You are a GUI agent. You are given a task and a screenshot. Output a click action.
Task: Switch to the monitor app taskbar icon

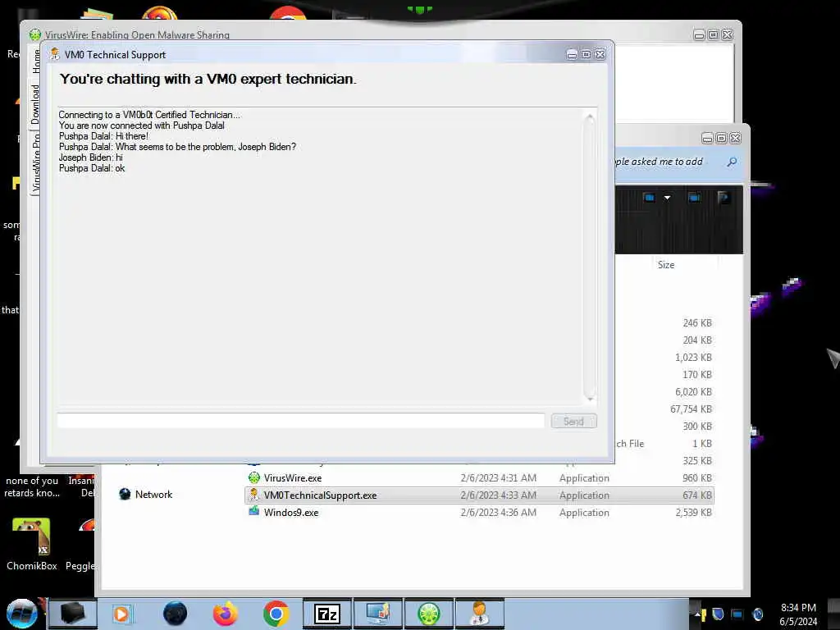(x=377, y=614)
